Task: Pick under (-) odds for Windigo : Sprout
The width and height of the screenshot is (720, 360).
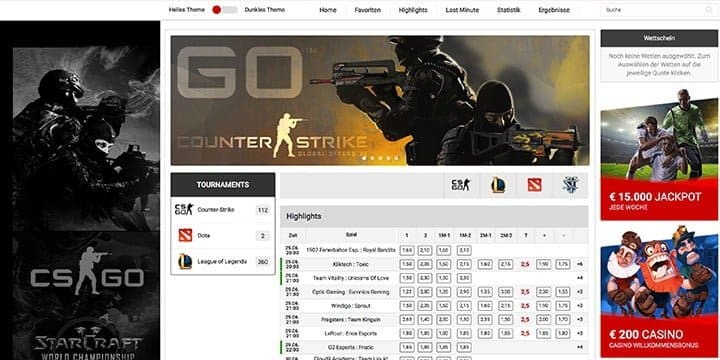Action: coord(562,305)
